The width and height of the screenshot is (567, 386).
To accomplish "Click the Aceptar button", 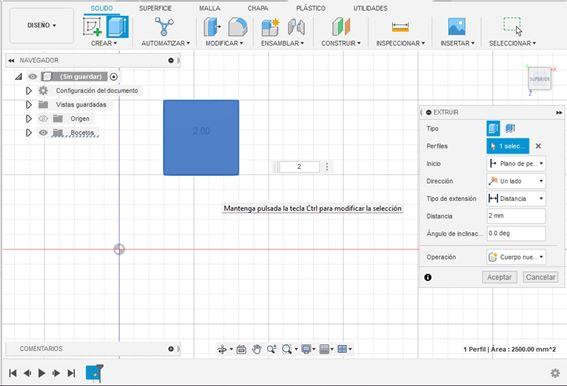I will click(499, 277).
